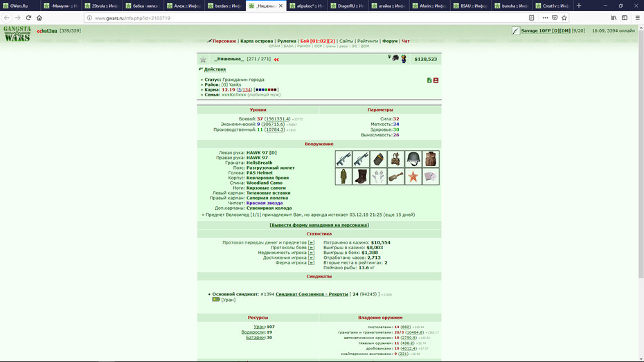Image resolution: width=644 pixels, height=362 pixels.
Task: Click the character figure icon near money
Action: [404, 59]
